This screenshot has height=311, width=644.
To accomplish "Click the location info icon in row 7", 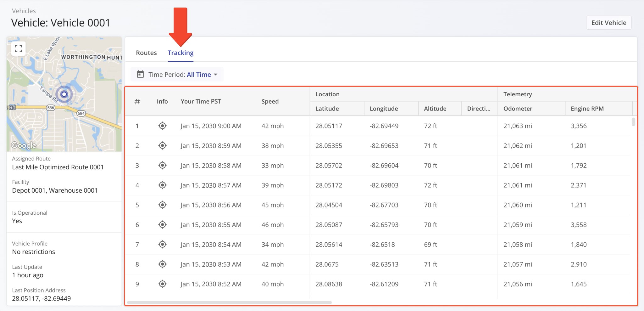I will (162, 245).
